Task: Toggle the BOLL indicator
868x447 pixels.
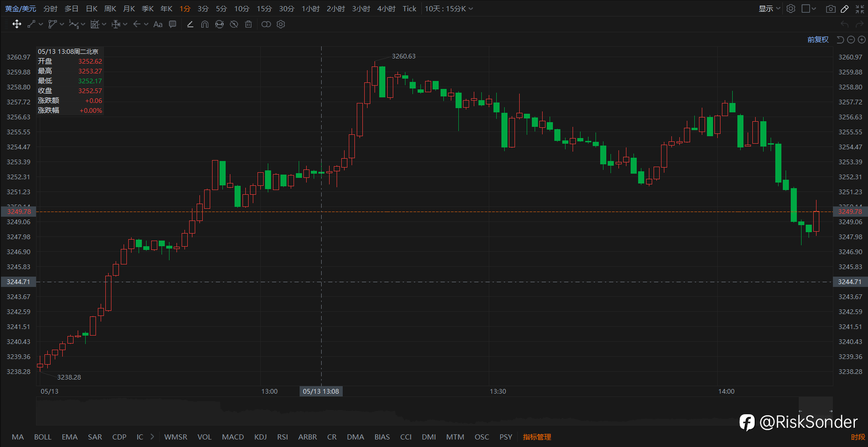Action: [x=43, y=437]
